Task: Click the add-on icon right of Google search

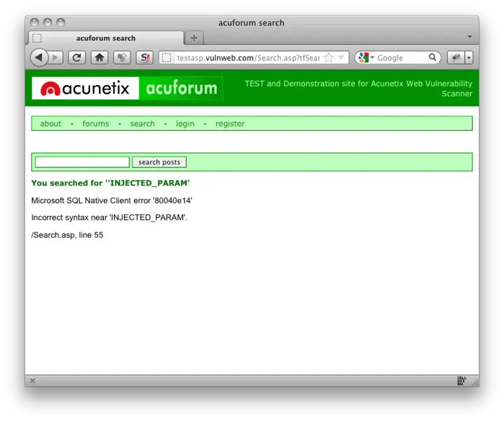Action: click(455, 58)
